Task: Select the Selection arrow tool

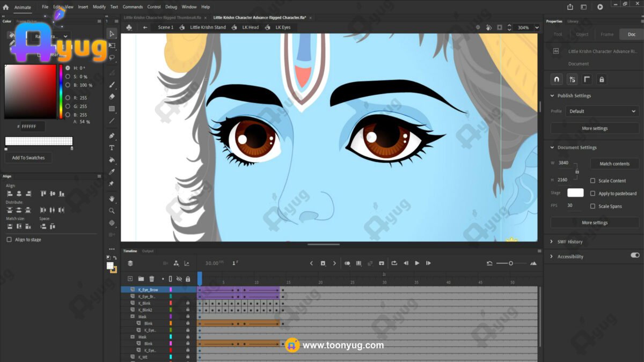Action: pyautogui.click(x=112, y=34)
